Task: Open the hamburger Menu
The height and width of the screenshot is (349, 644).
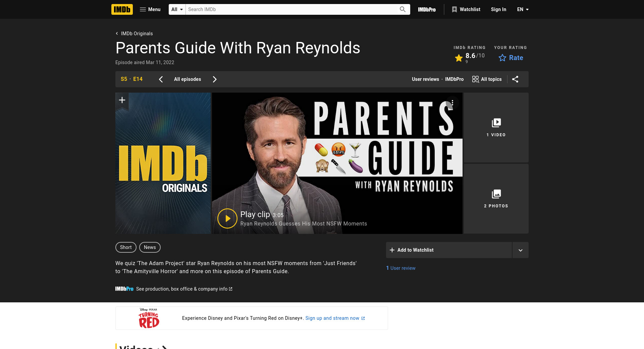Action: [x=150, y=9]
